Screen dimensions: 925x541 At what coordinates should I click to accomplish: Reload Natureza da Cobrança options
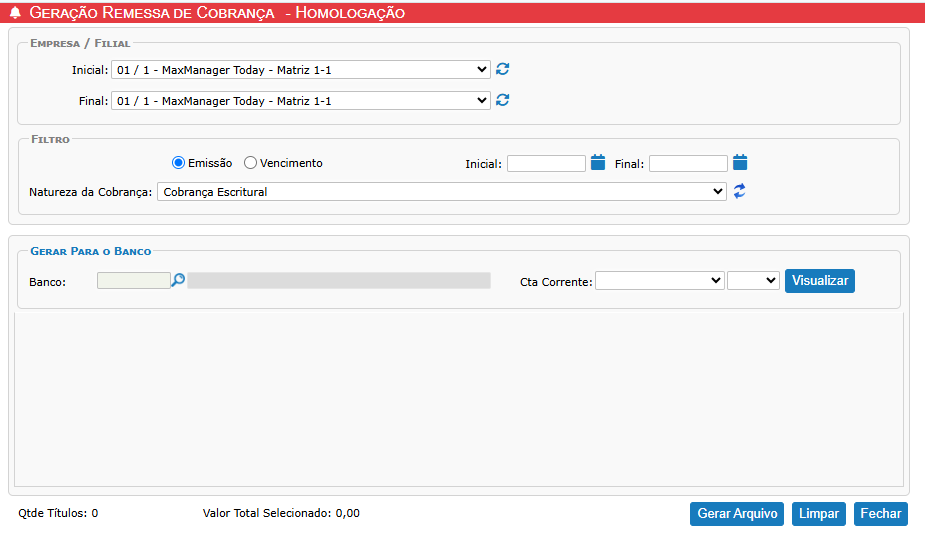coord(739,191)
